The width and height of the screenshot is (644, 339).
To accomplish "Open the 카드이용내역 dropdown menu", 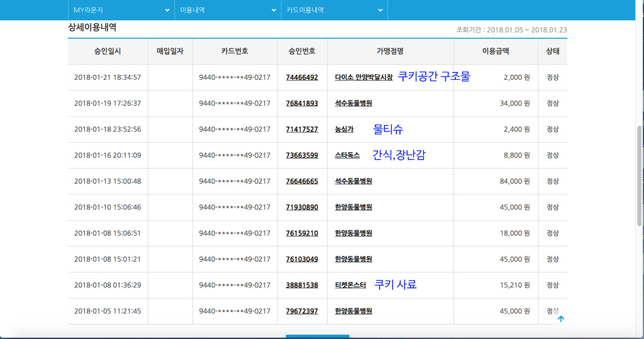I will (x=335, y=10).
